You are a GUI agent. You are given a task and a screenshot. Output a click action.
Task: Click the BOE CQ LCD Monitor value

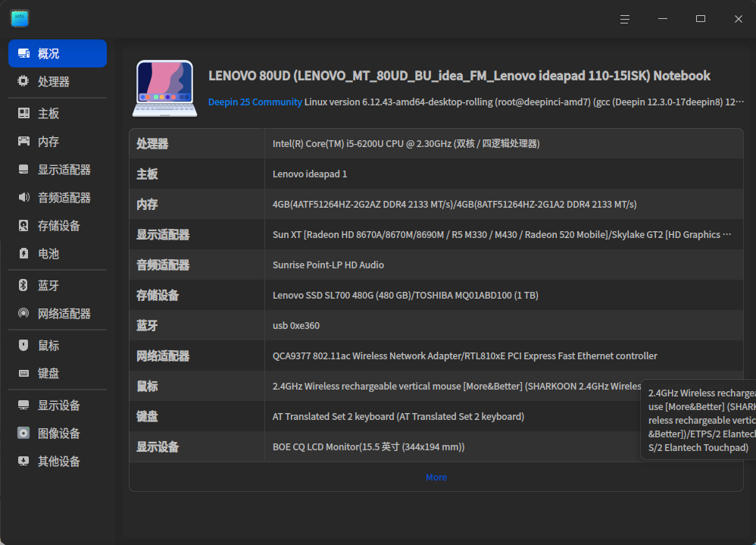(368, 447)
